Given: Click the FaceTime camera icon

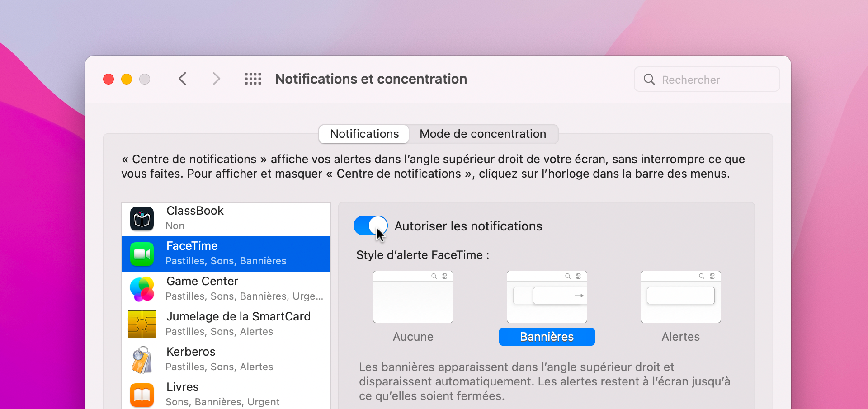Looking at the screenshot, I should pyautogui.click(x=142, y=254).
